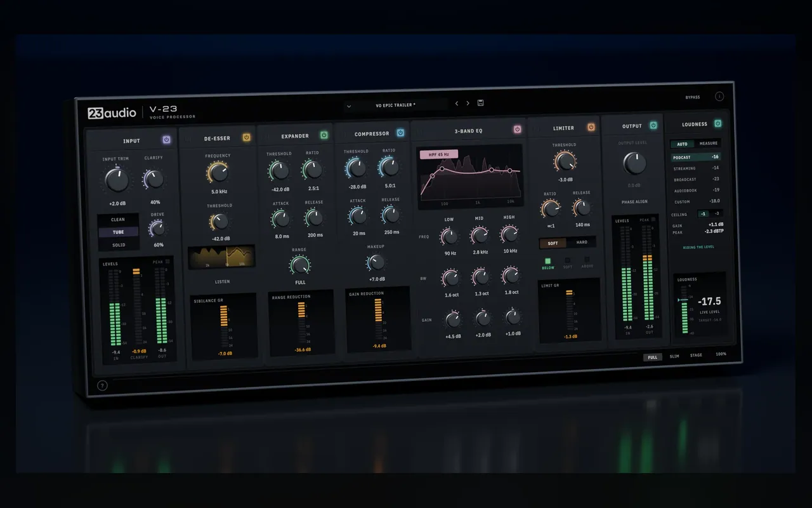
Task: Select the Soft limiter knee mode
Action: click(553, 243)
